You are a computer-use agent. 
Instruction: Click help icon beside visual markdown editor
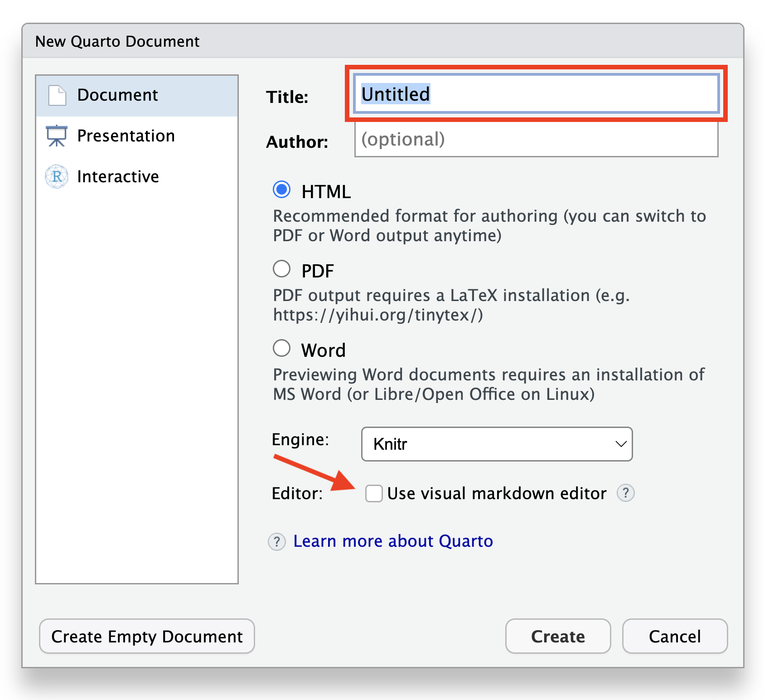[625, 493]
